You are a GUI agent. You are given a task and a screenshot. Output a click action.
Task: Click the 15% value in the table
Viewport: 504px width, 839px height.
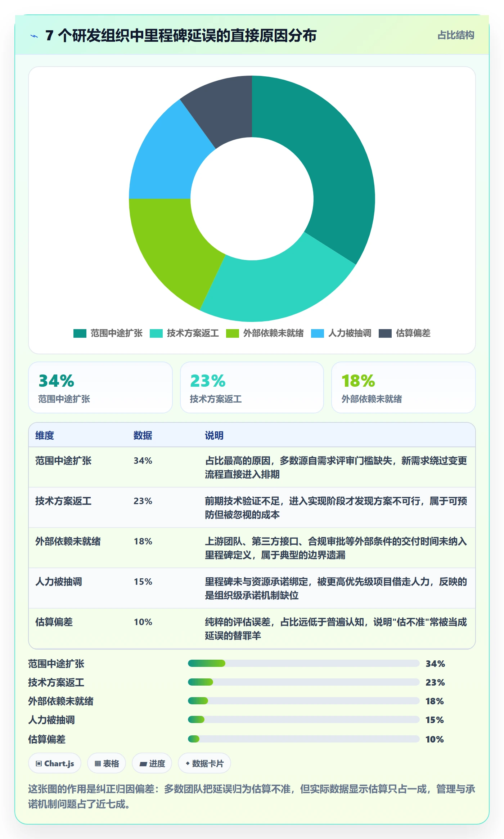point(143,582)
